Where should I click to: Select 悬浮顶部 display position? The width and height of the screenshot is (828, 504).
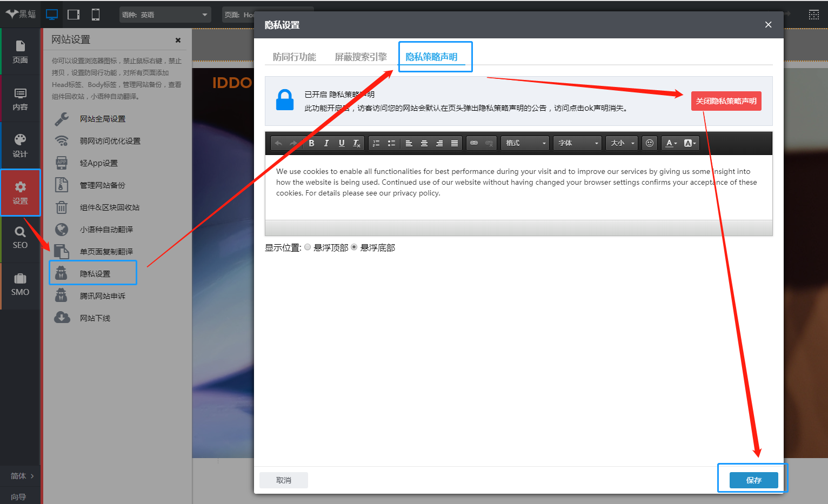pos(308,247)
